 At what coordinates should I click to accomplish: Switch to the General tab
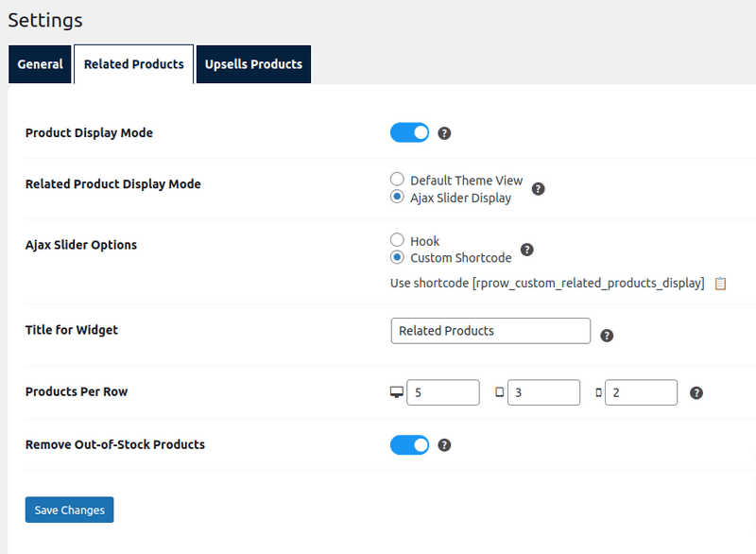[40, 64]
